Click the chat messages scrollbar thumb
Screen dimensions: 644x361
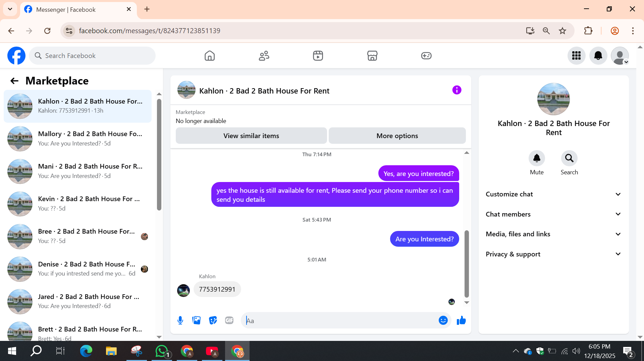467,263
